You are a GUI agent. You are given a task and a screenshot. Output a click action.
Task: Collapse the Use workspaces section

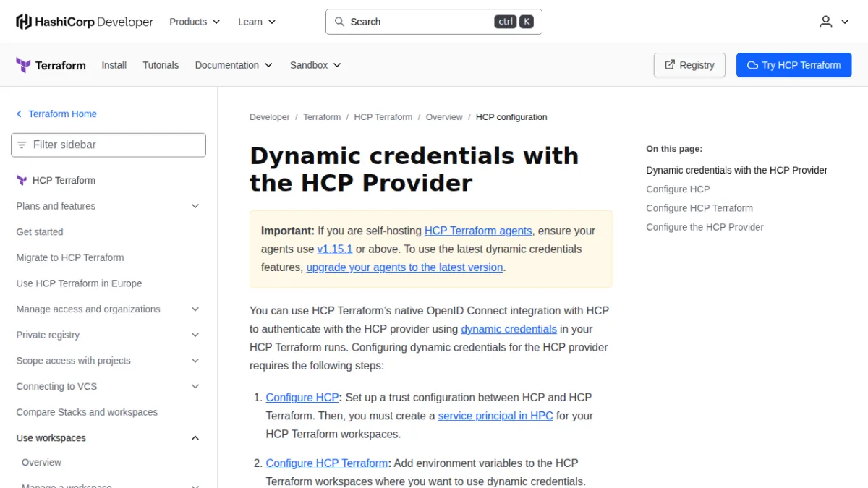click(195, 438)
